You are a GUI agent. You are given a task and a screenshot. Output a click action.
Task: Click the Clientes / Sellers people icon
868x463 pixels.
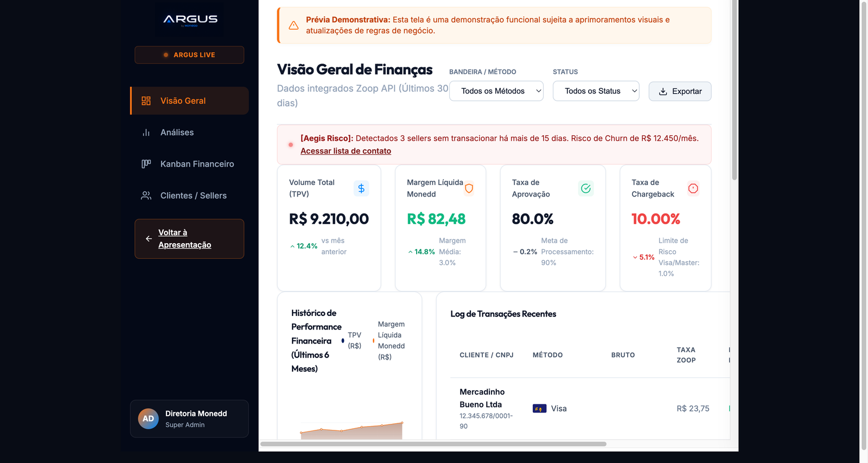point(146,195)
